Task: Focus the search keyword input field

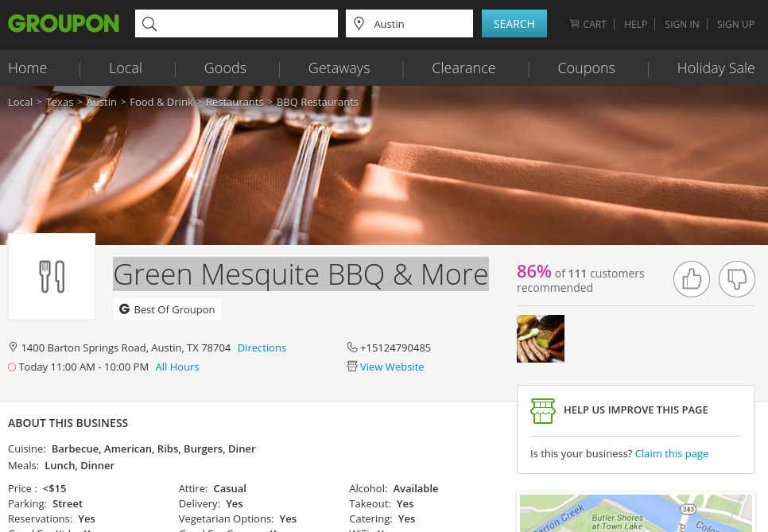Action: coord(237,24)
